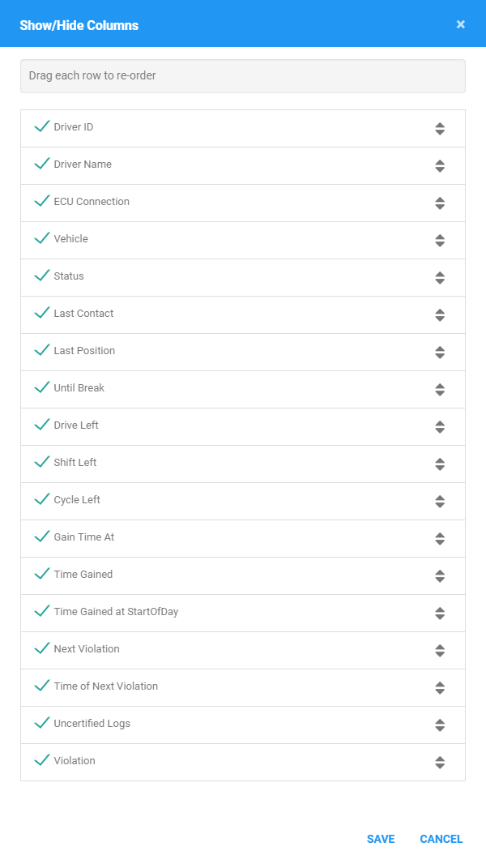The height and width of the screenshot is (868, 486).
Task: Select the Gain Time At row
Action: 243,539
